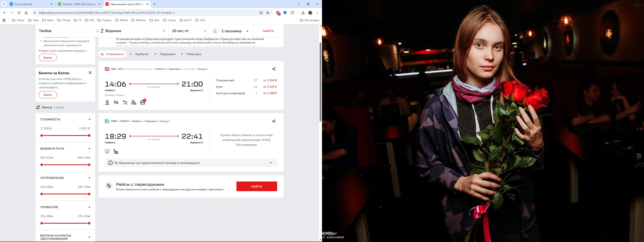Click the wheelchair accessibility icon on train 123
Viewport: 644px width, 242px height.
tap(134, 102)
